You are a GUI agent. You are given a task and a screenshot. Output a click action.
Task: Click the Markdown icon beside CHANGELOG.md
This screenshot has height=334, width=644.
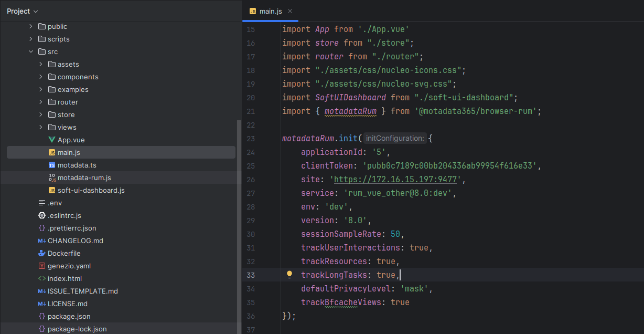click(42, 241)
